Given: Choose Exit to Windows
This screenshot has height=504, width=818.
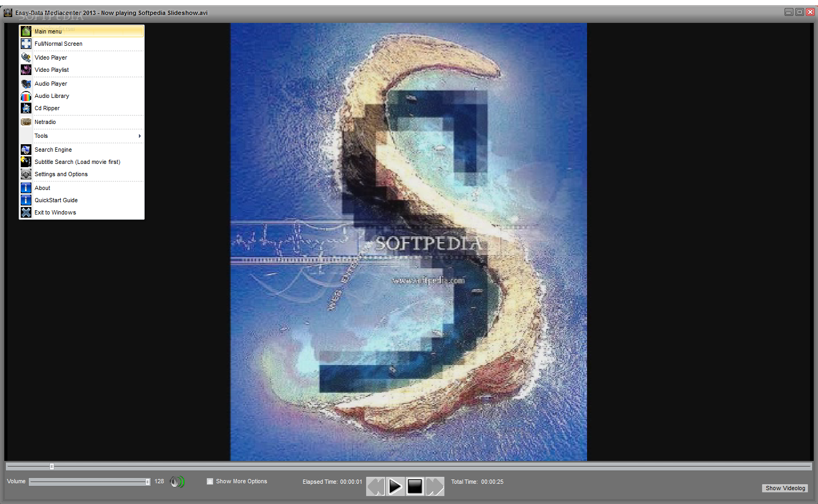Looking at the screenshot, I should tap(82, 212).
